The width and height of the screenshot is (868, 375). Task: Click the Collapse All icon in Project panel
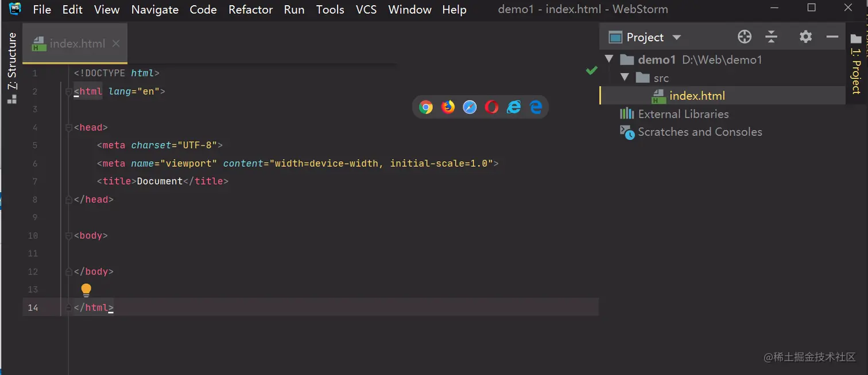pos(772,37)
